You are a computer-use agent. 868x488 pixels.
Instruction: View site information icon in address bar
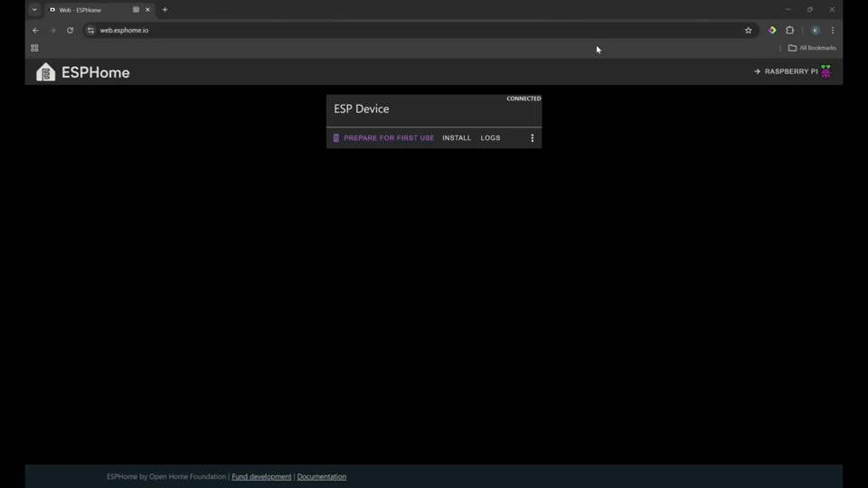(90, 31)
